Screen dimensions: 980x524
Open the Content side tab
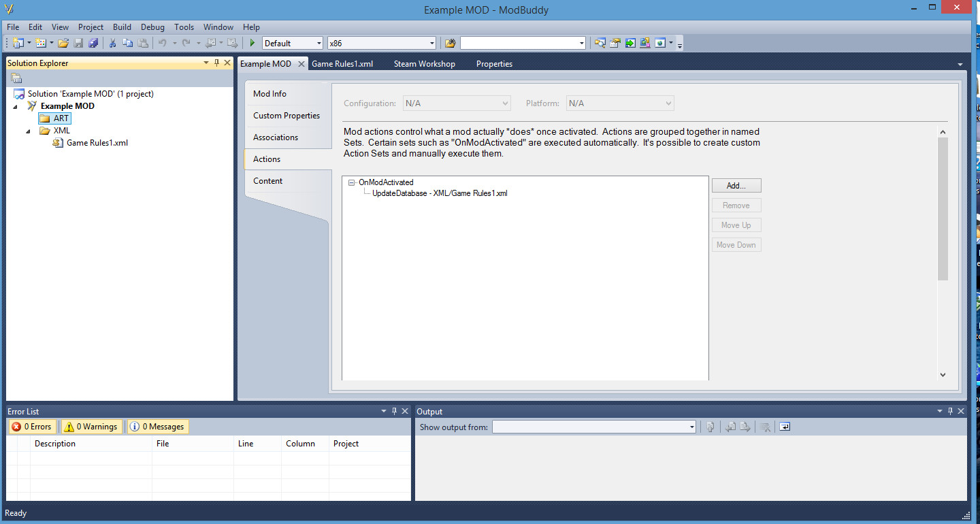point(288,181)
